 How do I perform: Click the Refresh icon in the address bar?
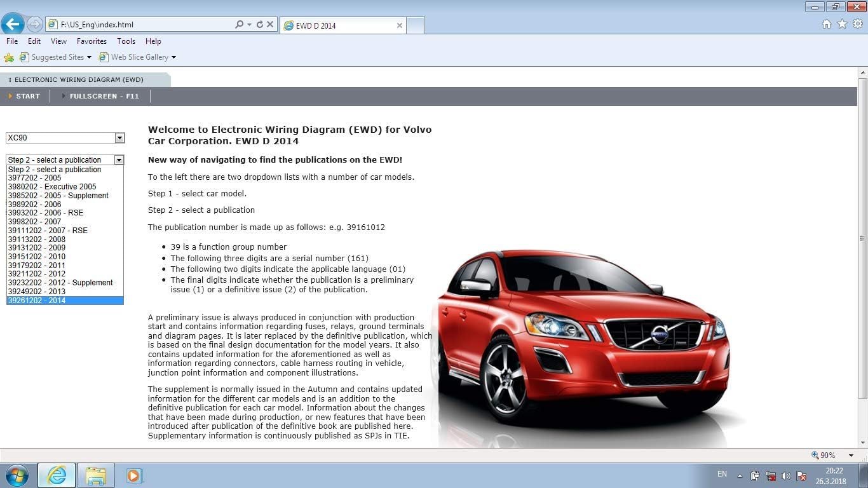[x=261, y=24]
